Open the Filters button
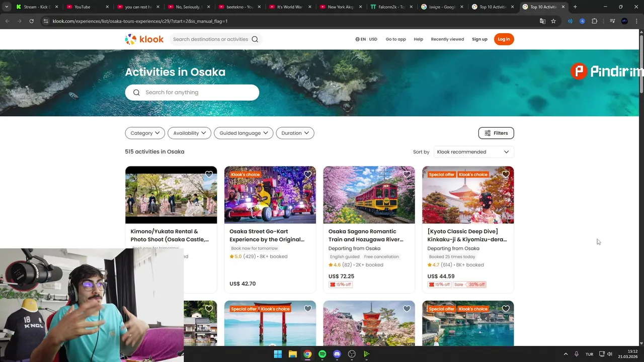Screen dimensions: 644x362 pyautogui.click(x=496, y=133)
